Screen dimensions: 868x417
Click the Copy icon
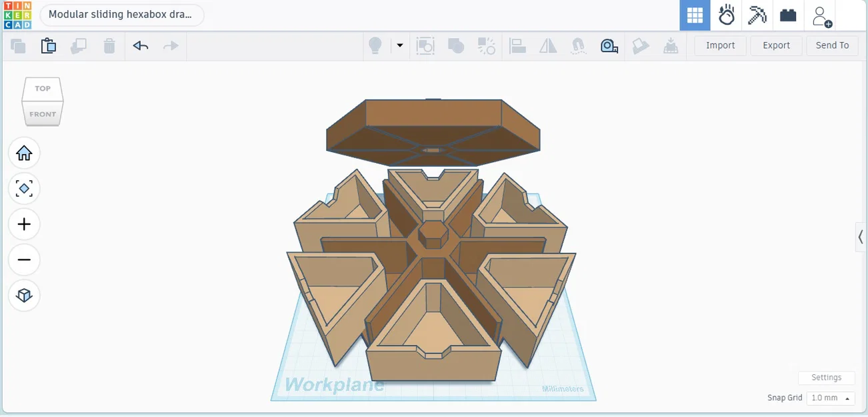tap(18, 45)
